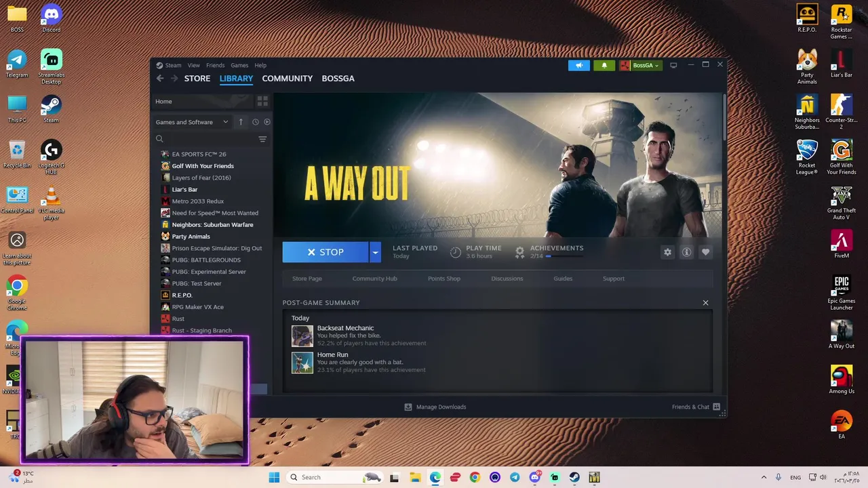This screenshot has height=488, width=868.
Task: Open the Help menu
Action: pos(260,65)
